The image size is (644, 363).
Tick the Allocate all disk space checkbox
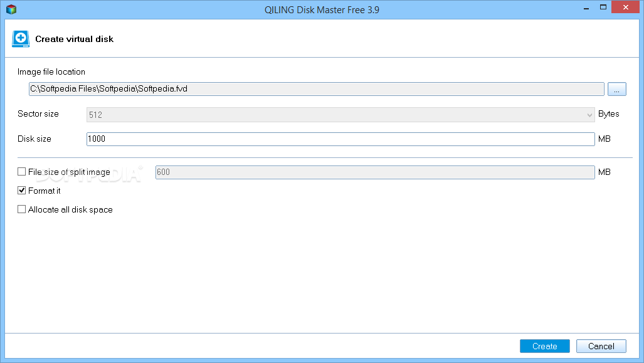[22, 209]
